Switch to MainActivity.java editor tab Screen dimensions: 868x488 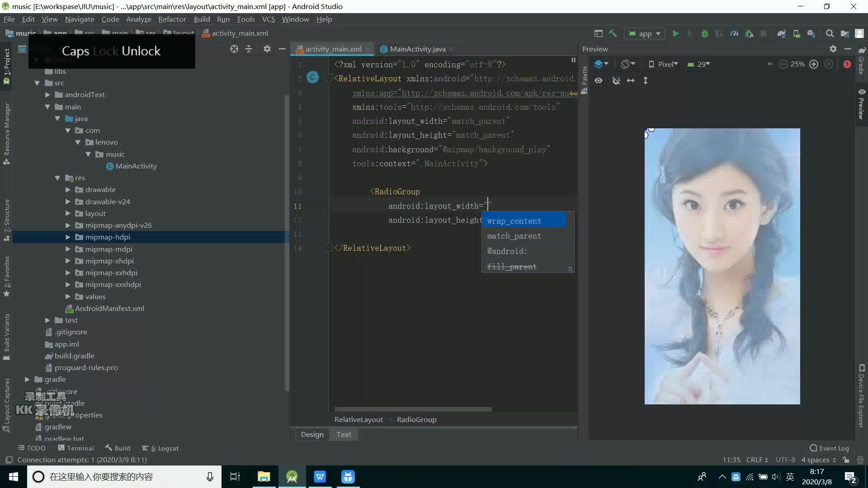pyautogui.click(x=417, y=49)
